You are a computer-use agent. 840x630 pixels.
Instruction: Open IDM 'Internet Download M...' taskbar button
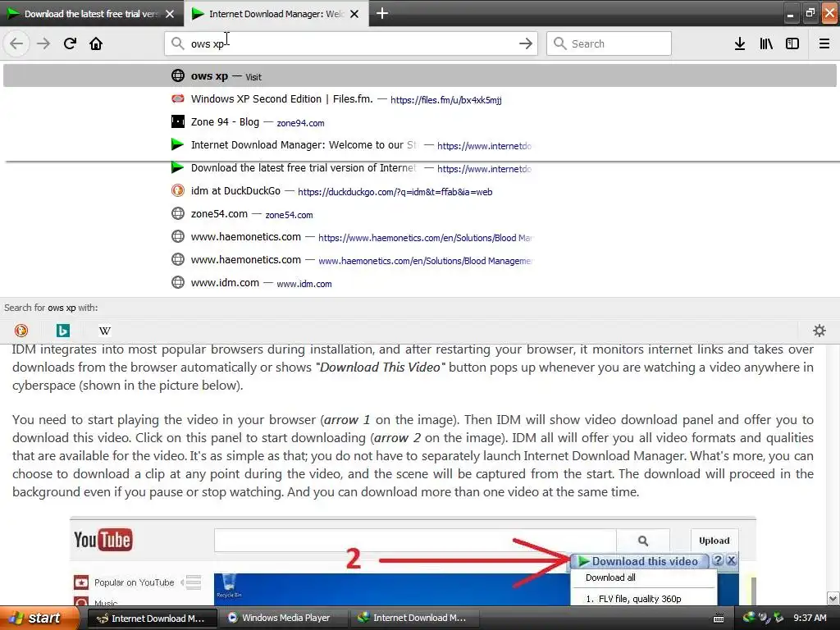click(x=414, y=619)
